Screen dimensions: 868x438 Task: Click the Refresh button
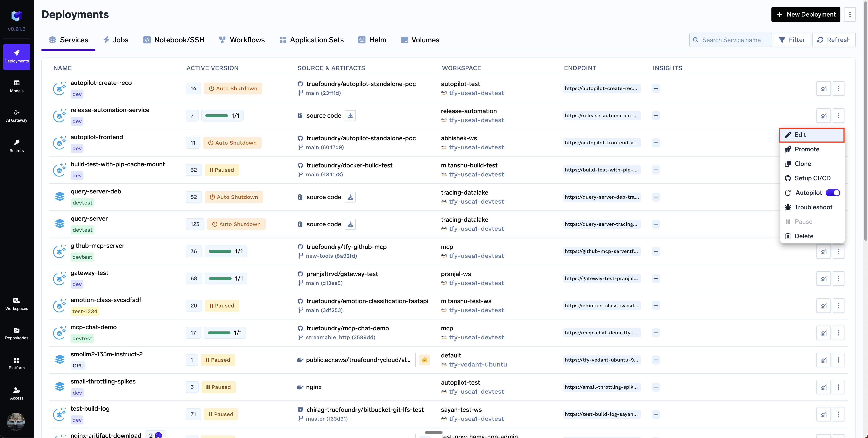[x=833, y=40]
